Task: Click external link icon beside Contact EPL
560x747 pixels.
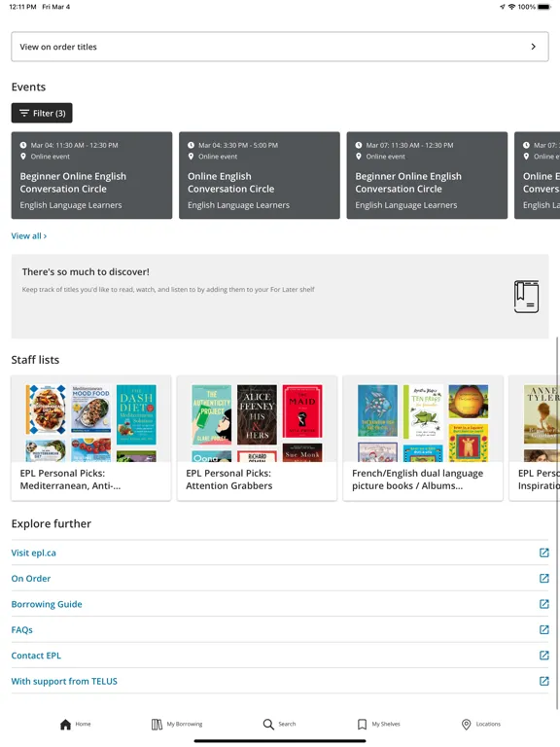Action: [543, 656]
